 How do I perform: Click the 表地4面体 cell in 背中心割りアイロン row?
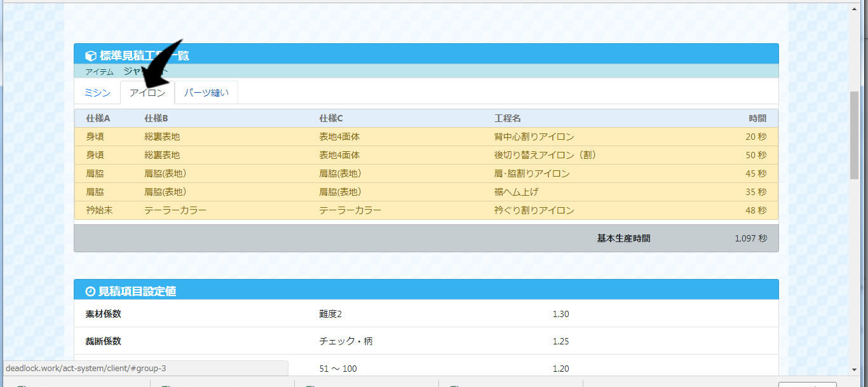339,137
